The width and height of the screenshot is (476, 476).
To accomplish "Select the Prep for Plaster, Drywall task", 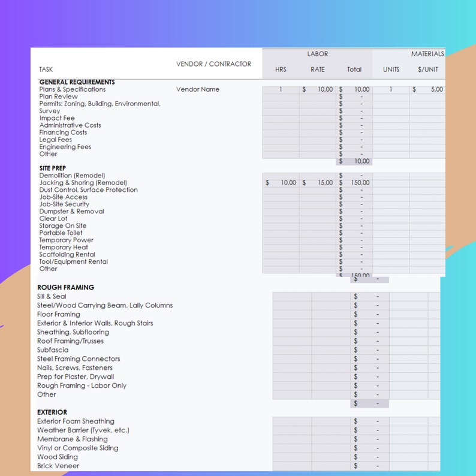I will pyautogui.click(x=76, y=376).
